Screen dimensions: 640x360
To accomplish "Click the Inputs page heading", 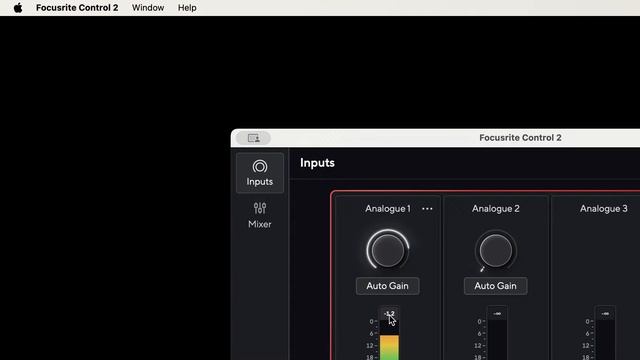I will pos(317,163).
